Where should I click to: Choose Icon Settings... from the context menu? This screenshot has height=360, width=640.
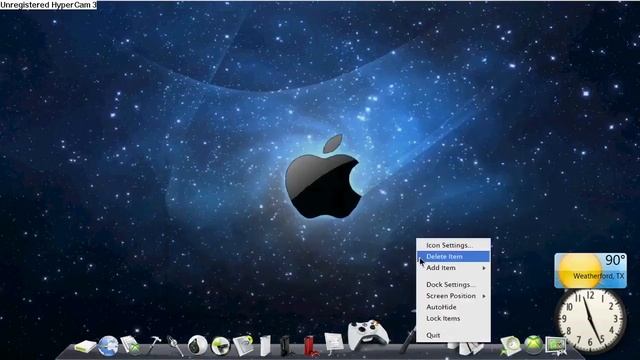[453, 245]
